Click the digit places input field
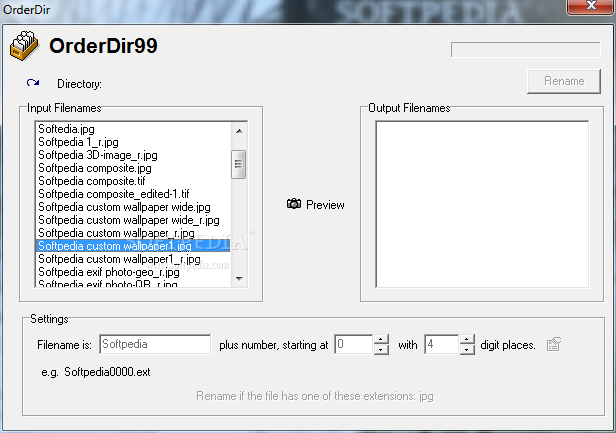616x433 pixels. (x=442, y=344)
